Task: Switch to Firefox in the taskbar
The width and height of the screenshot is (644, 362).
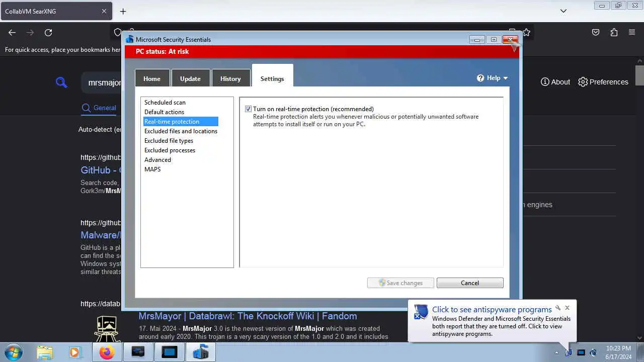Action: 107,352
